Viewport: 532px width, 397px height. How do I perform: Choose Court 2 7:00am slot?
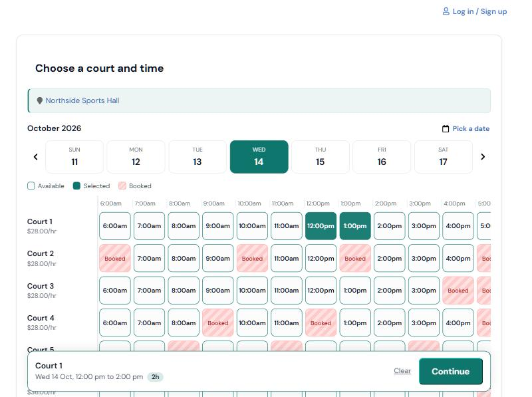click(149, 258)
